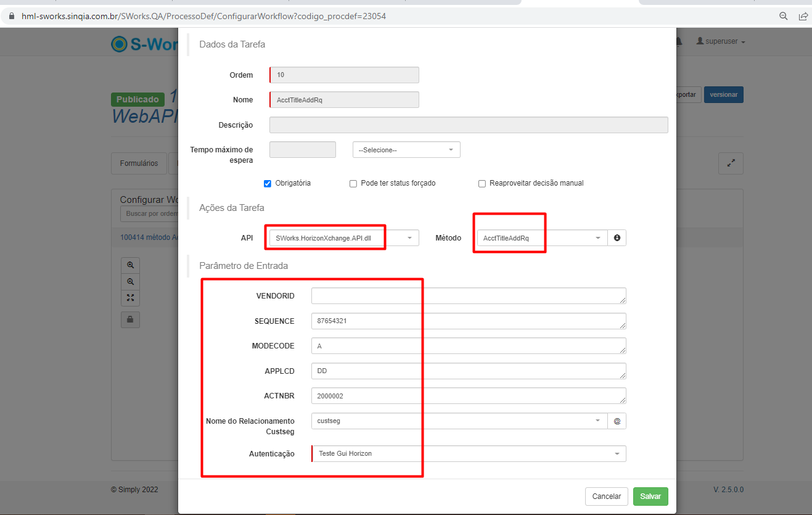Click the MODECODE input field
Screen dimensions: 812x515
tap(469, 346)
